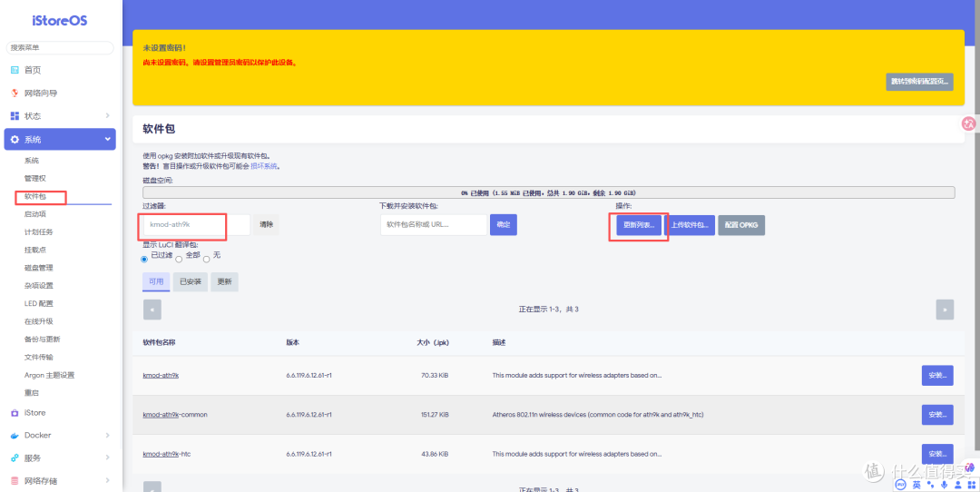This screenshot has height=492, width=980.
Task: Expand the 状态 menu chevron
Action: click(x=107, y=115)
